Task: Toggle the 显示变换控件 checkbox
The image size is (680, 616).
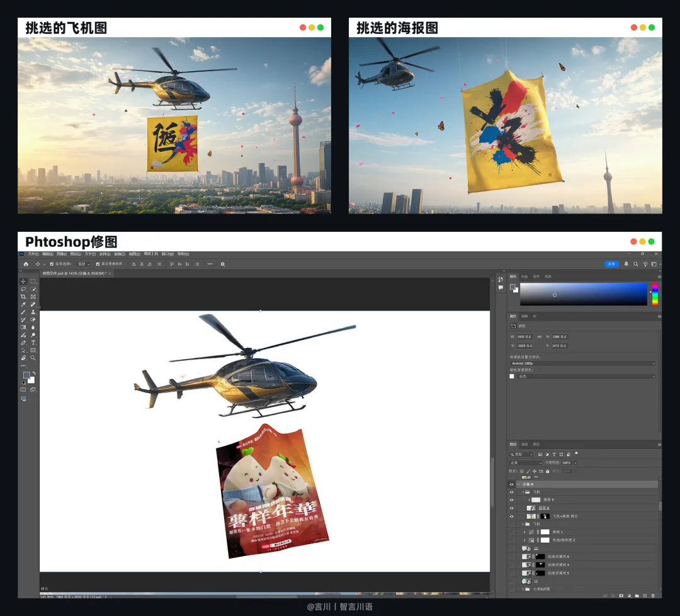Action: (x=98, y=264)
